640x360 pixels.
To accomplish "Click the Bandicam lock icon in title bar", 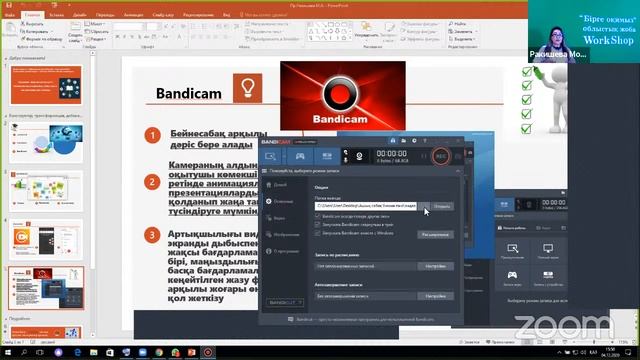I will coord(393,141).
